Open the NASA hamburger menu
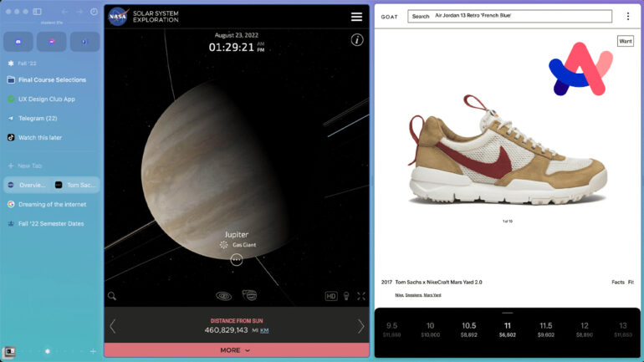Image resolution: width=644 pixels, height=362 pixels. 356,17
